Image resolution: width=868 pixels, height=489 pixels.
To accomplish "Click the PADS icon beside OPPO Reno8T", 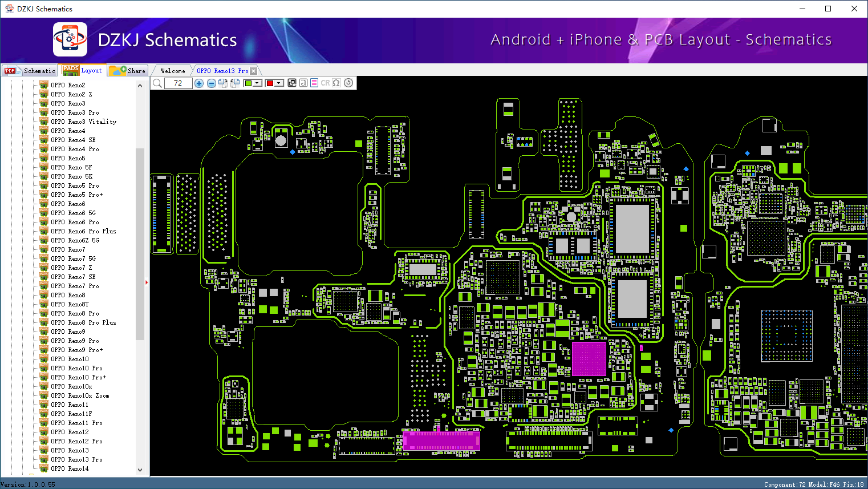I will [x=44, y=304].
